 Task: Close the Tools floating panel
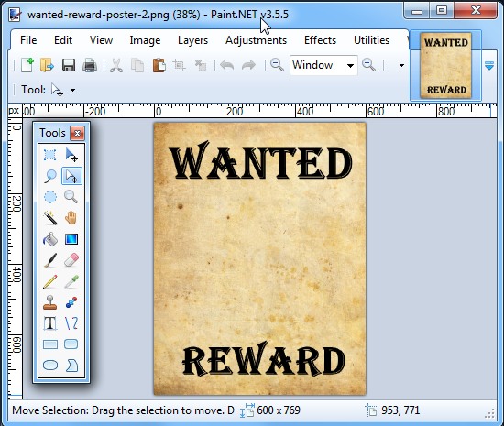pos(78,133)
